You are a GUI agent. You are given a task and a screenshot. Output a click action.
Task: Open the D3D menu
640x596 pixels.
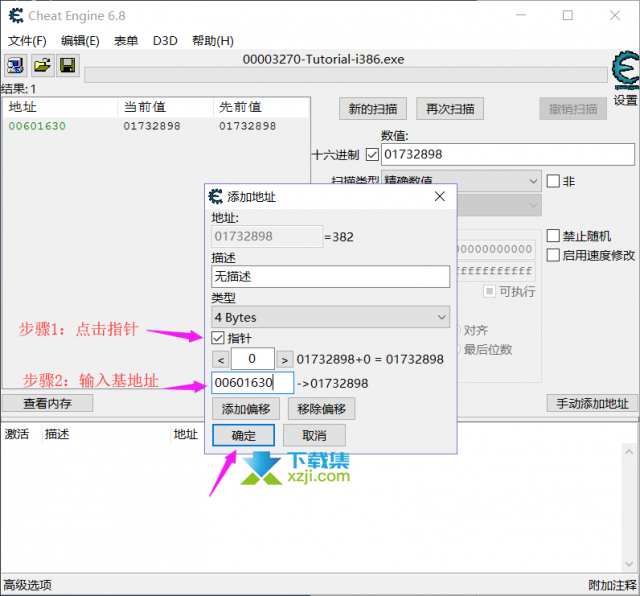tap(165, 41)
